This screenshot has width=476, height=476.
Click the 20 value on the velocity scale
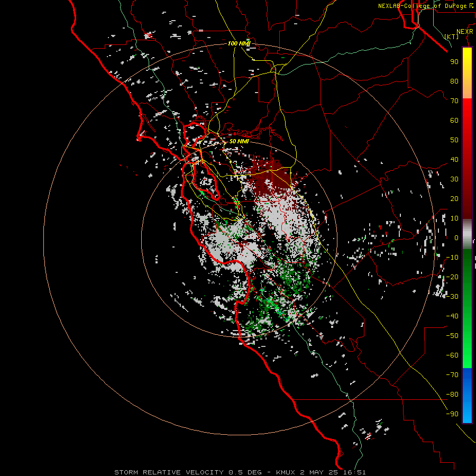(454, 199)
